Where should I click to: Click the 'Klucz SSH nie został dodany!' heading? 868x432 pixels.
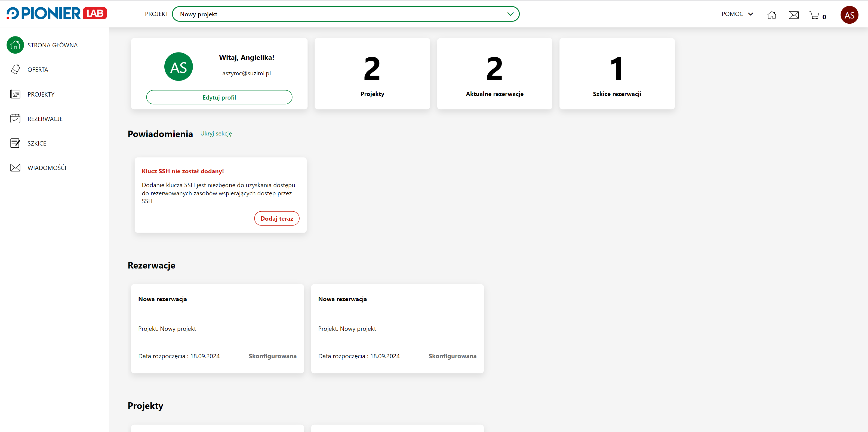183,171
